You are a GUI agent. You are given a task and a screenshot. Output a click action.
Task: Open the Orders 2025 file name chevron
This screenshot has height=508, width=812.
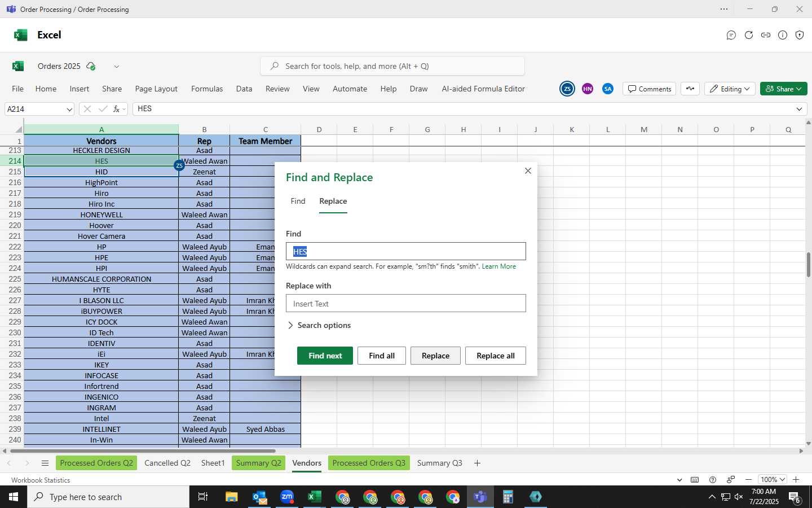tap(117, 67)
